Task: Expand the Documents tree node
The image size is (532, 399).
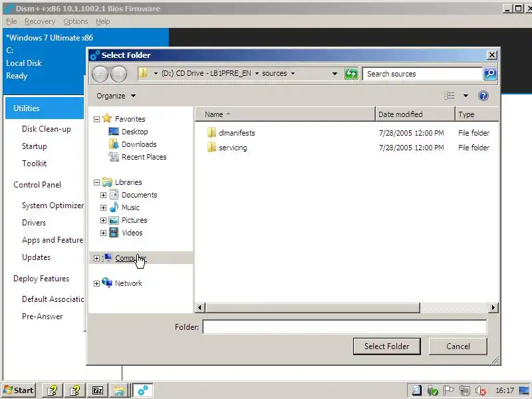Action: pyautogui.click(x=104, y=195)
